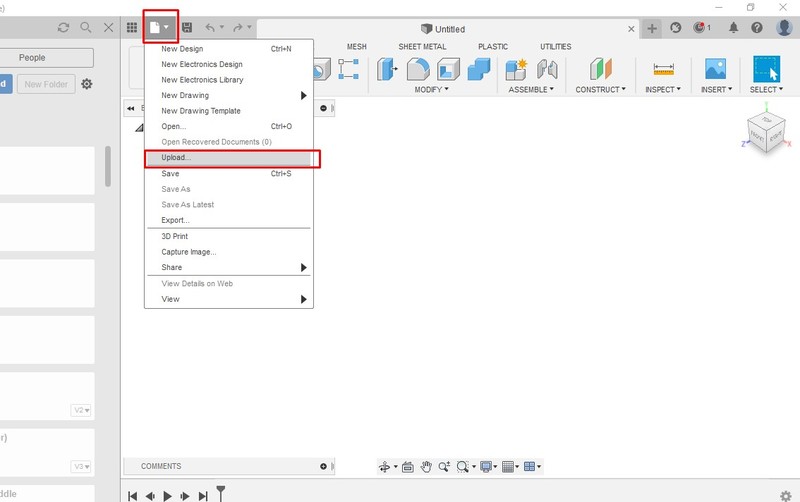
Task: Expand the ASSEMBLE dropdown
Action: 531,89
